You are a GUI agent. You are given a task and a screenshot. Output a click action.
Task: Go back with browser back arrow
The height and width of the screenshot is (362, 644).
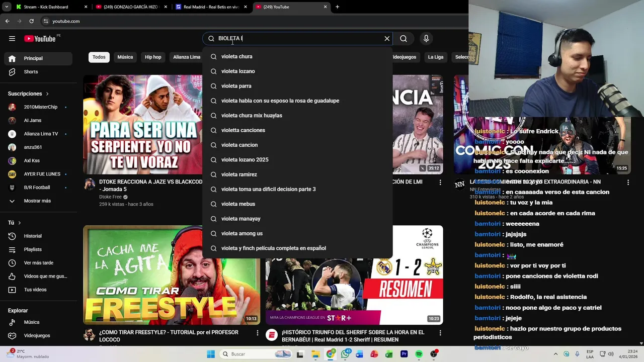click(7, 21)
